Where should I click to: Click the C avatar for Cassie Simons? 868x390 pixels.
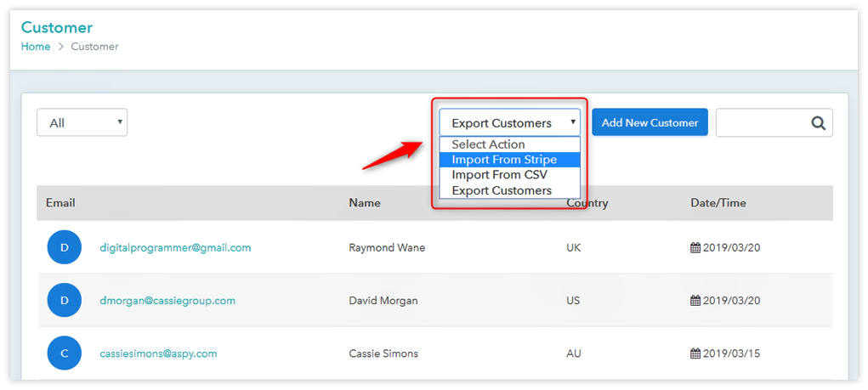click(x=65, y=353)
